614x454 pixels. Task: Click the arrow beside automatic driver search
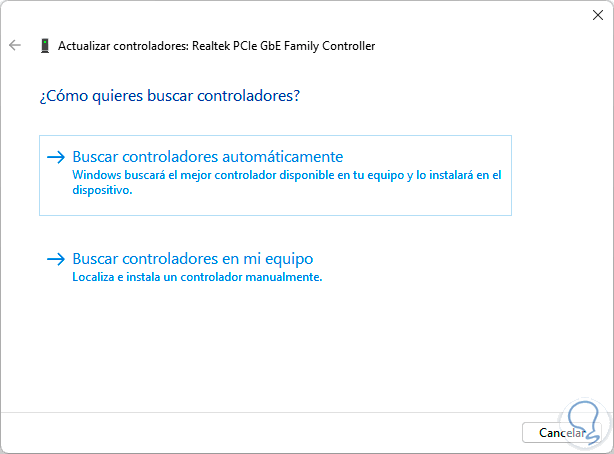pos(56,157)
